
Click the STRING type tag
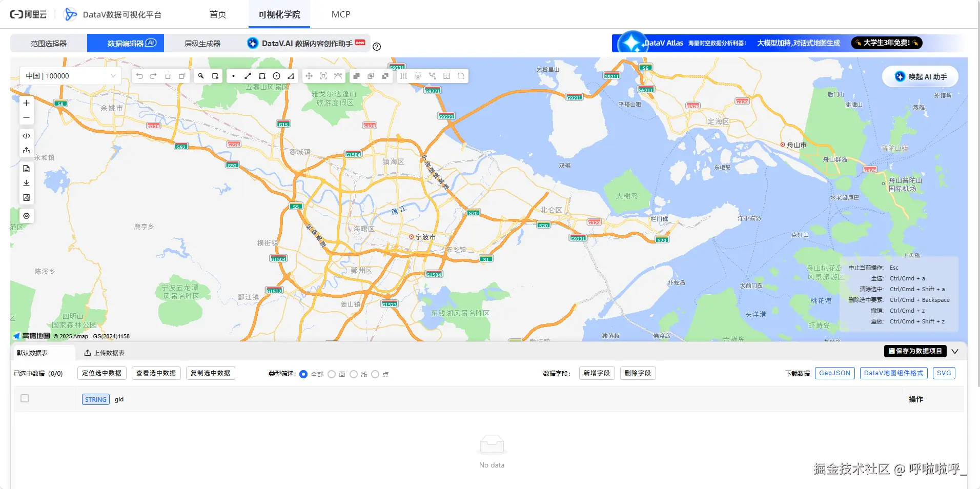[96, 399]
